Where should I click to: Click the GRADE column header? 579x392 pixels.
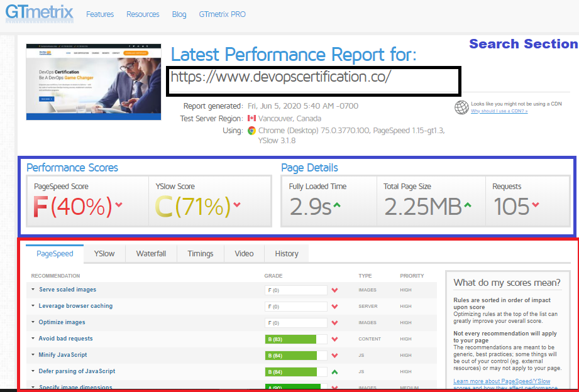tap(273, 276)
